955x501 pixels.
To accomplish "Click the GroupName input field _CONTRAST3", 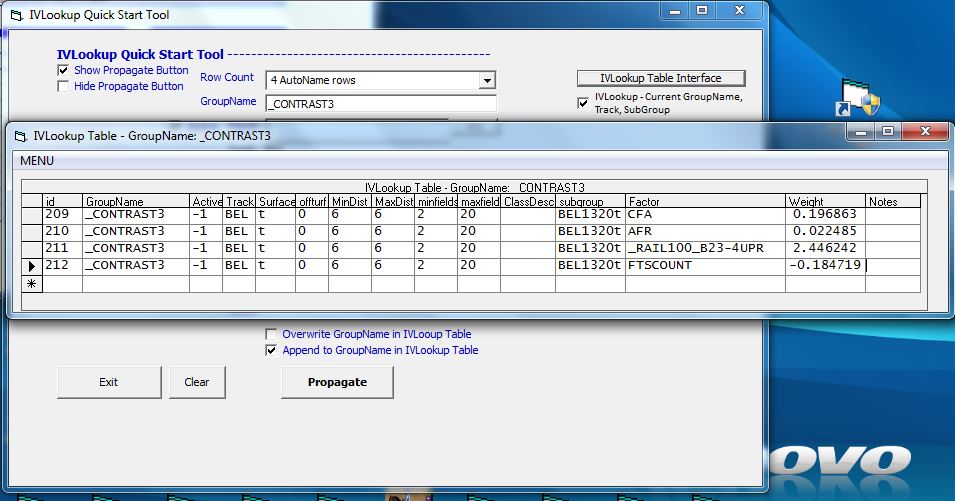I will pyautogui.click(x=381, y=104).
